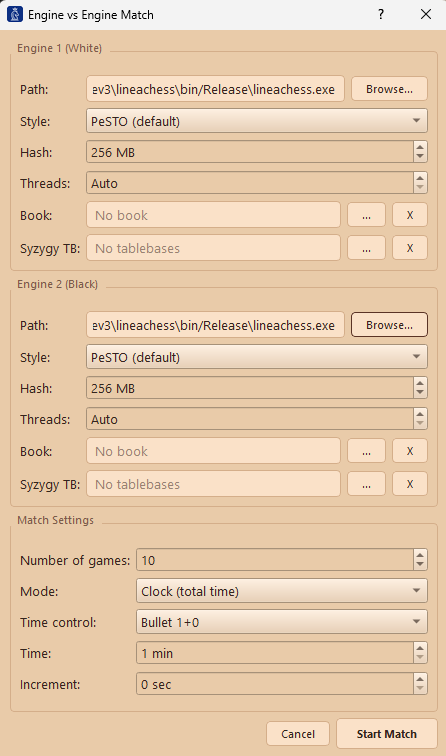Open Engine 1 book file picker (...)
The width and height of the screenshot is (446, 756).
pos(366,215)
